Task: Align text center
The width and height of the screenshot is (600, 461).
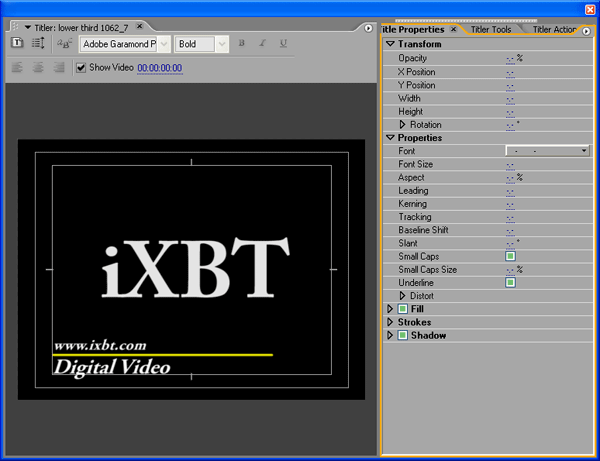Action: coord(38,68)
